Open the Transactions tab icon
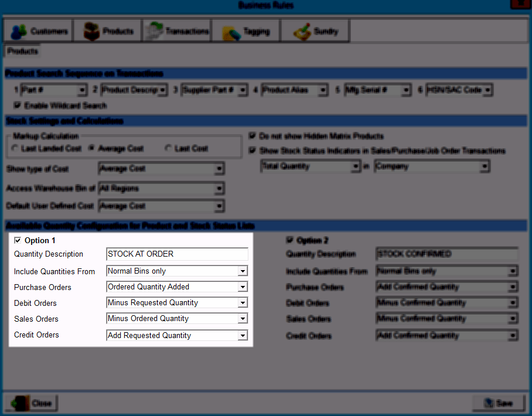Image resolution: width=532 pixels, height=416 pixels. [155, 31]
